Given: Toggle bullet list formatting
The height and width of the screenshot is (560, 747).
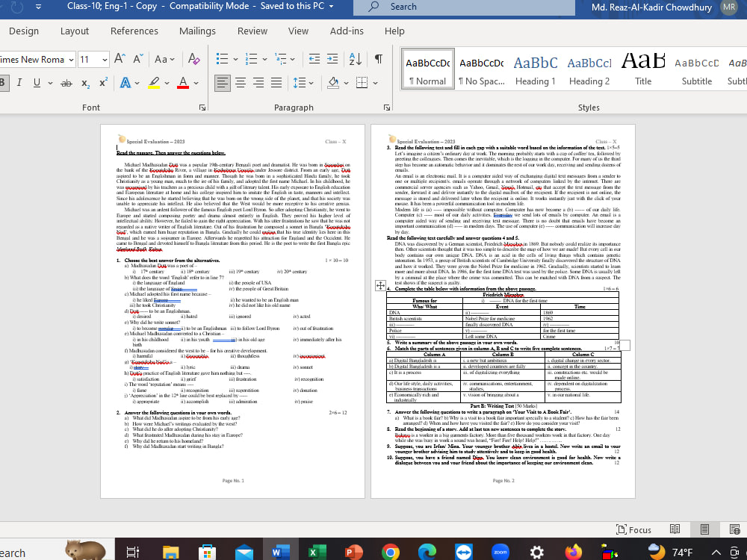Looking at the screenshot, I should coord(222,59).
